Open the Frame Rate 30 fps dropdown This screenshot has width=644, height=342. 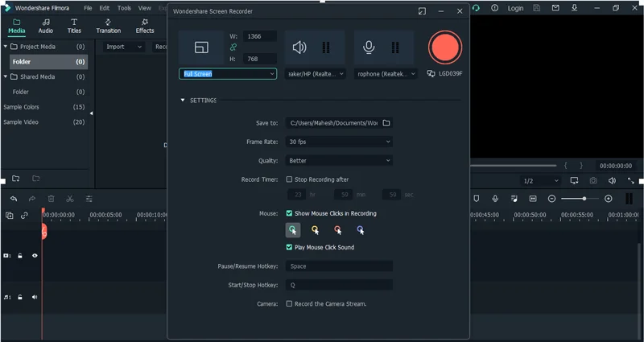(x=339, y=142)
